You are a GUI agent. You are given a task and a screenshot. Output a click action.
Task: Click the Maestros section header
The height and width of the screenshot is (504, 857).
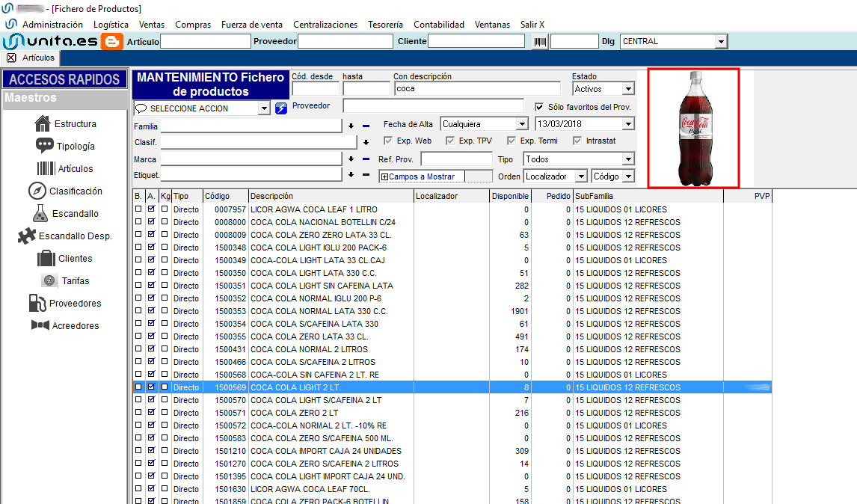point(64,98)
